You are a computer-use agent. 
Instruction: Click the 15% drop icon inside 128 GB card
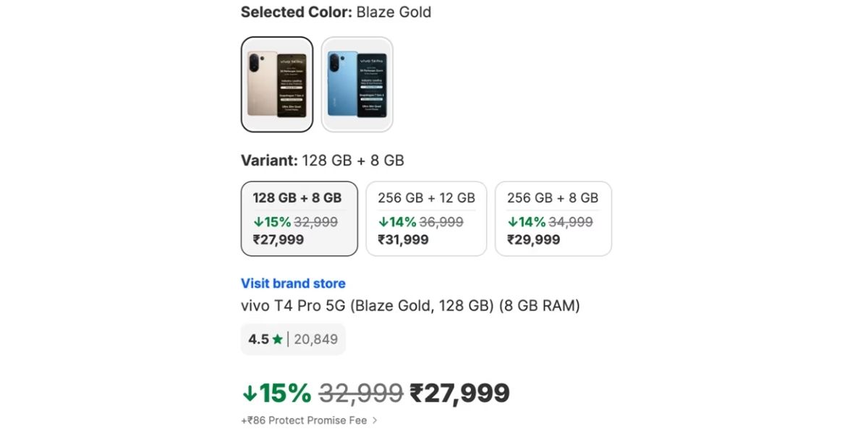(260, 221)
